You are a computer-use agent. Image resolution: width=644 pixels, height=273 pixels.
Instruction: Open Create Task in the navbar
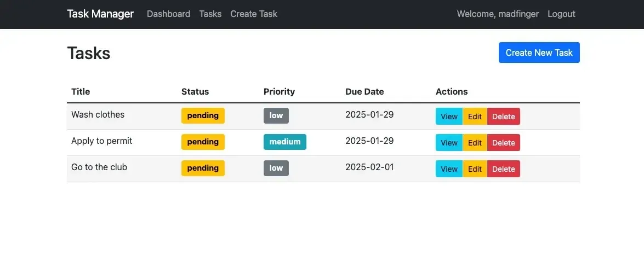tap(254, 14)
